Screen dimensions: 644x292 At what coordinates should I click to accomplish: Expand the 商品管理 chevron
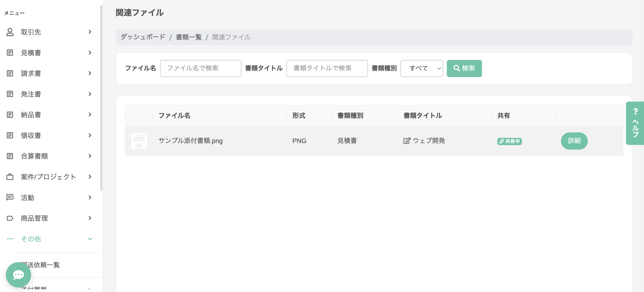[x=90, y=218]
